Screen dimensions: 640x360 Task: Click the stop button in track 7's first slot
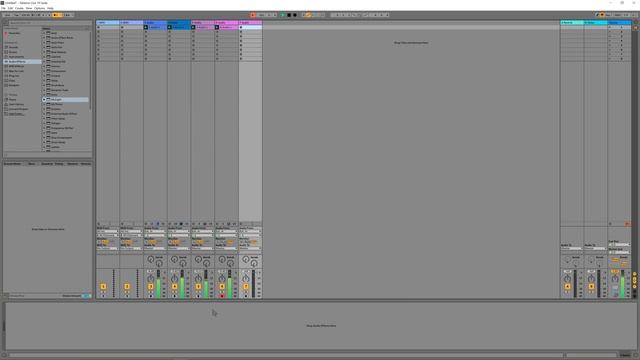point(241,27)
